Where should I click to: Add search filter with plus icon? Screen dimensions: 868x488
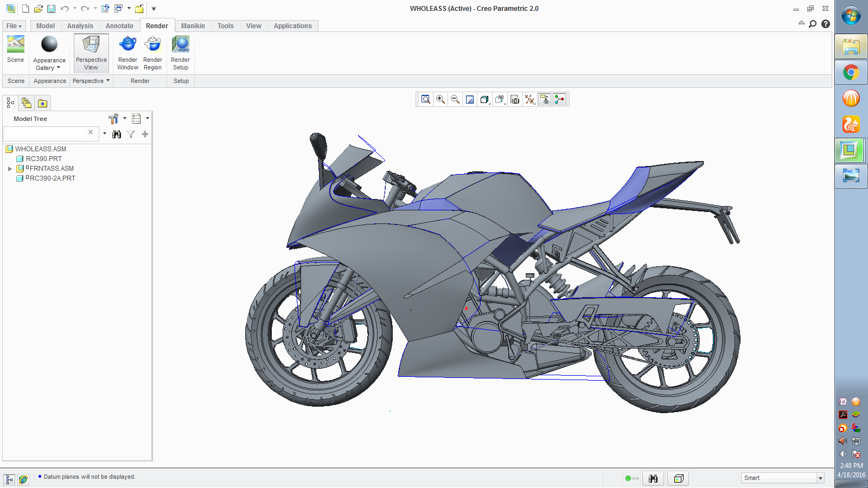pos(145,134)
